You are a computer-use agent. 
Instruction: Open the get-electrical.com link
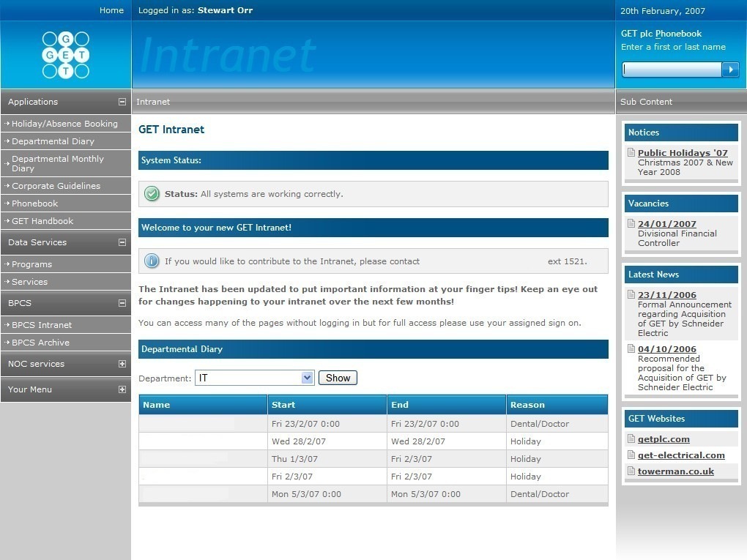click(681, 455)
